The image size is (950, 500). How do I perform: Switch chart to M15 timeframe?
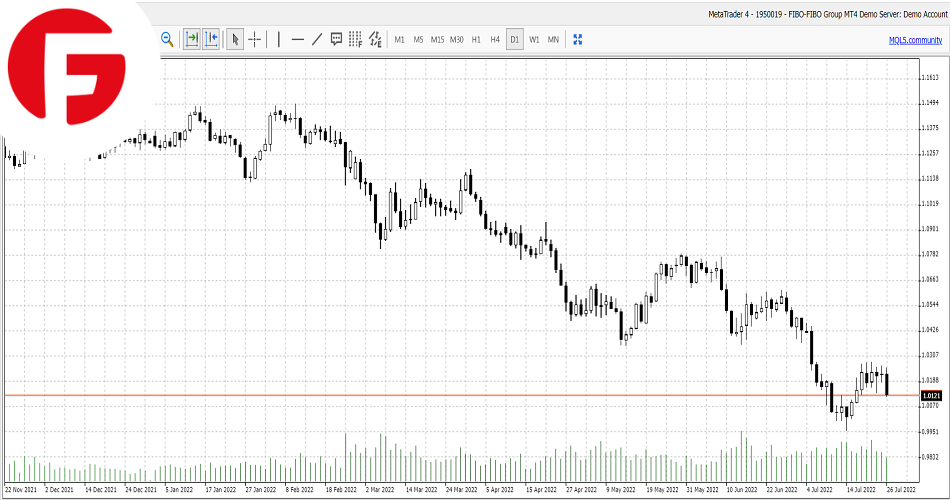437,39
